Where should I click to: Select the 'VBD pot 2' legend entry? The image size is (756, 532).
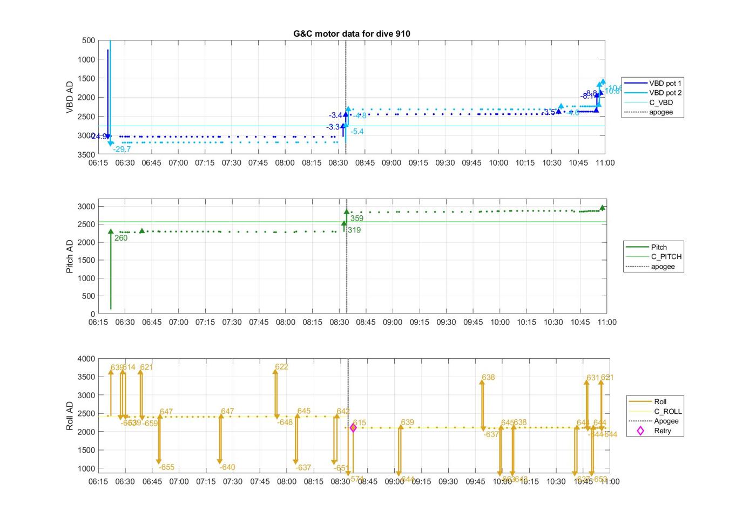pyautogui.click(x=653, y=93)
